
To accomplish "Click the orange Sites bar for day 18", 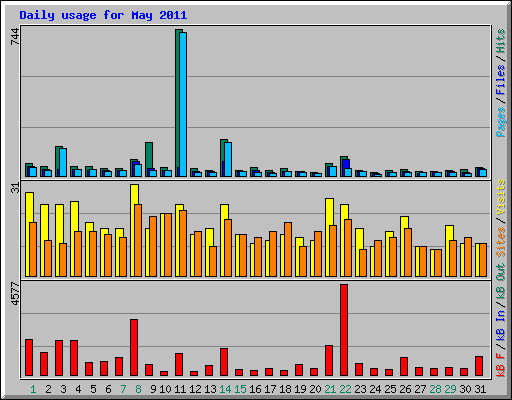I will pyautogui.click(x=288, y=249).
